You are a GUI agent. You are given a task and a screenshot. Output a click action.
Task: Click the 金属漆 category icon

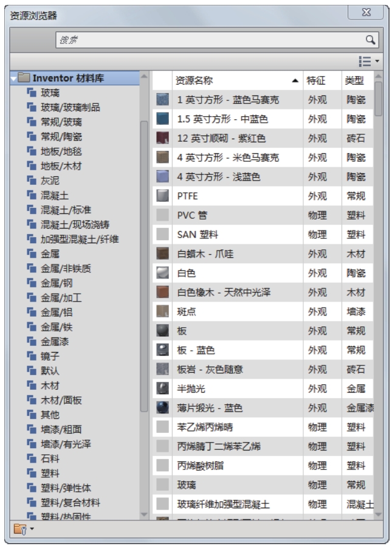tap(32, 342)
